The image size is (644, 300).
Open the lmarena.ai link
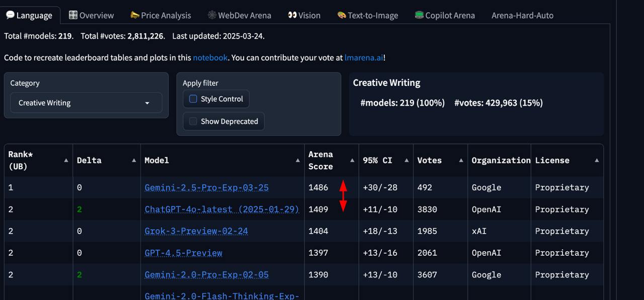point(364,58)
